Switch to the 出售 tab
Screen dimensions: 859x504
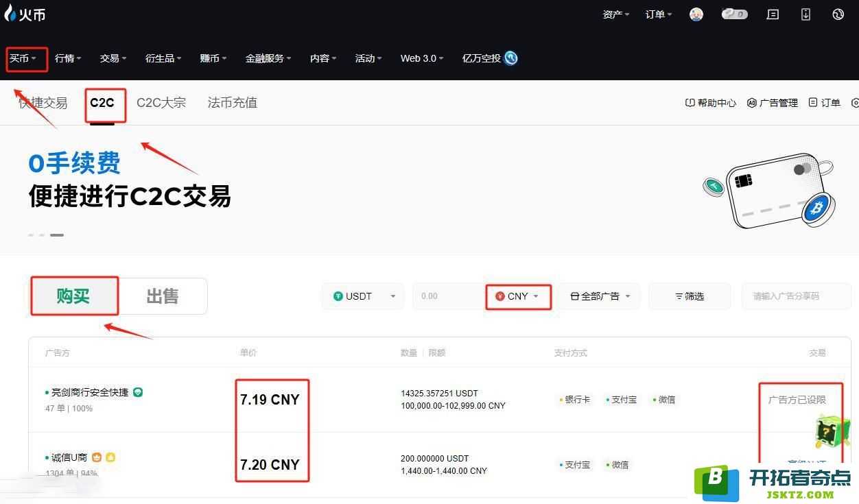(x=163, y=296)
